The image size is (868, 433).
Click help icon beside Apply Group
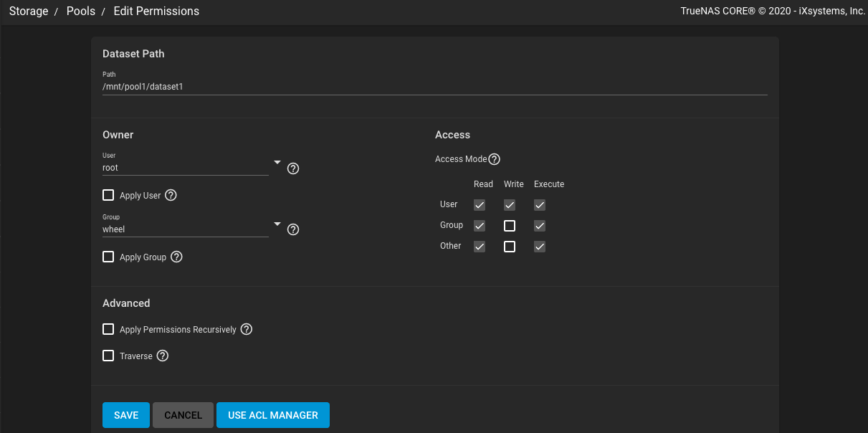click(x=176, y=257)
